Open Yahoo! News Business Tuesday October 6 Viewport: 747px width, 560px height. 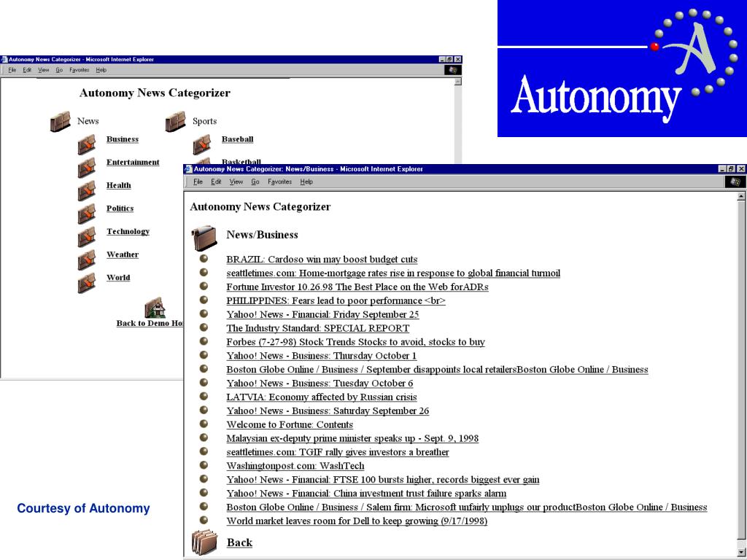(x=320, y=384)
